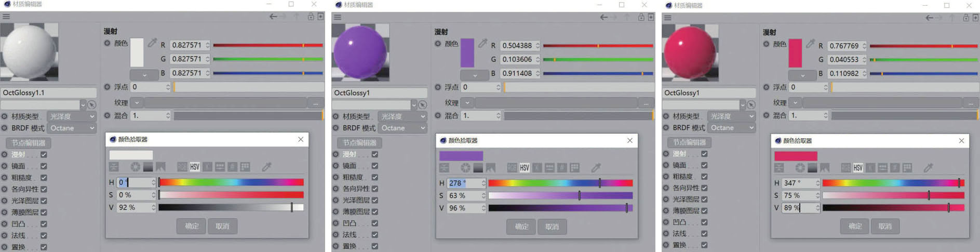Click up arrow in red material window

point(952,18)
